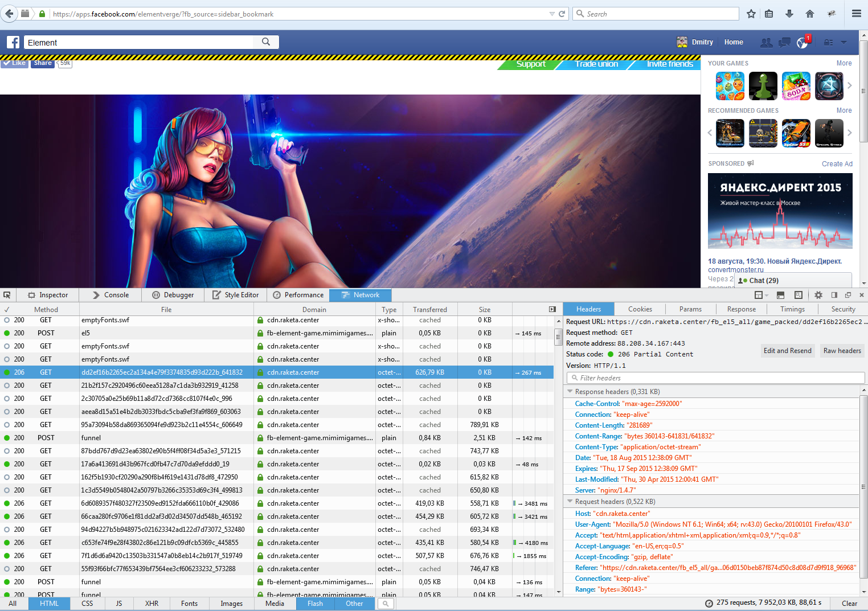The height and width of the screenshot is (611, 868).
Task: Clear the network request list
Action: [x=849, y=604]
